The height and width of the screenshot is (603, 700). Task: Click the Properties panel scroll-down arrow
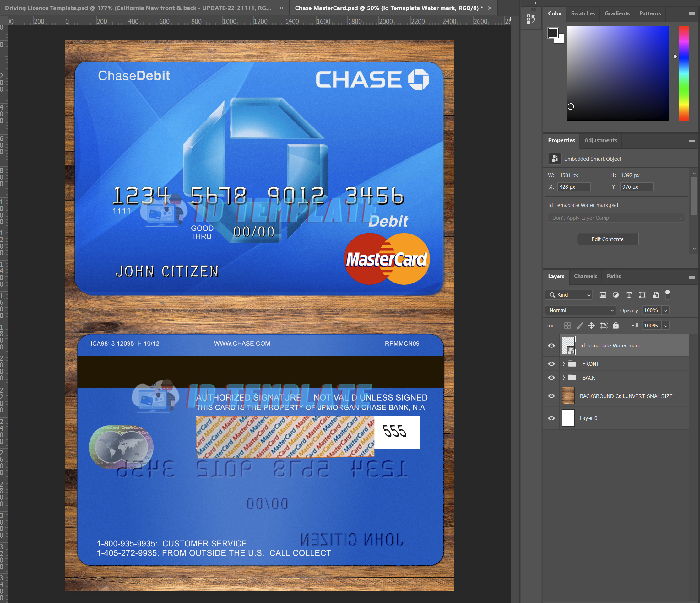[x=694, y=249]
